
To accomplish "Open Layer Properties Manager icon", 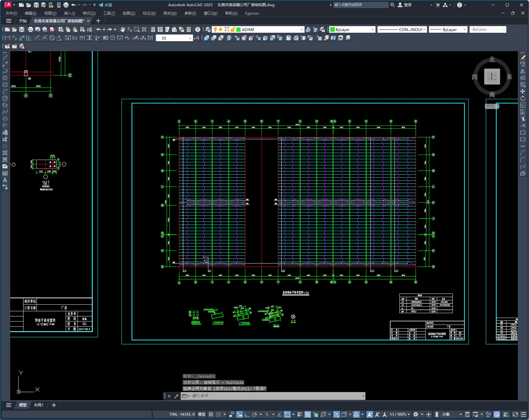I will point(208,29).
